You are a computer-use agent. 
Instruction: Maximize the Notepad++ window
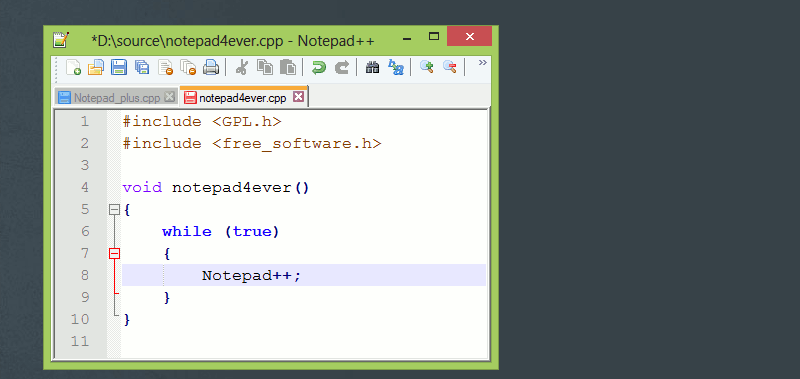pos(434,36)
